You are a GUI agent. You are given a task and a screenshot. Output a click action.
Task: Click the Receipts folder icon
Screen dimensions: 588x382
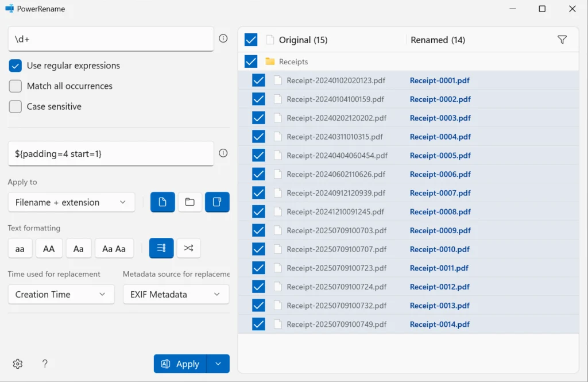pyautogui.click(x=270, y=61)
